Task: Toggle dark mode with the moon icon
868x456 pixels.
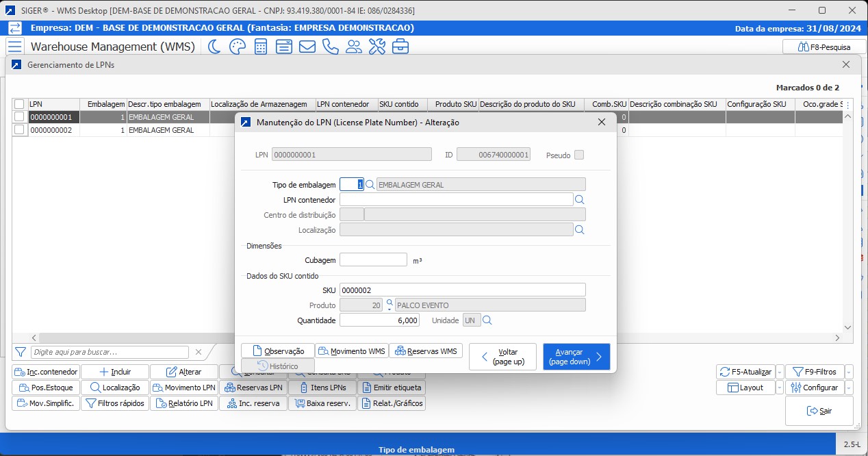Action: coord(214,47)
